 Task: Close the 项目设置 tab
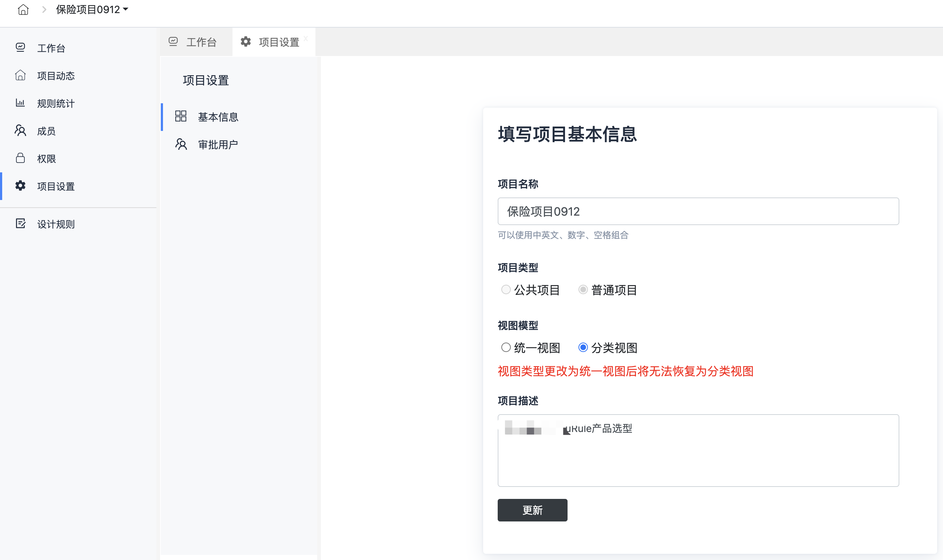pyautogui.click(x=306, y=38)
